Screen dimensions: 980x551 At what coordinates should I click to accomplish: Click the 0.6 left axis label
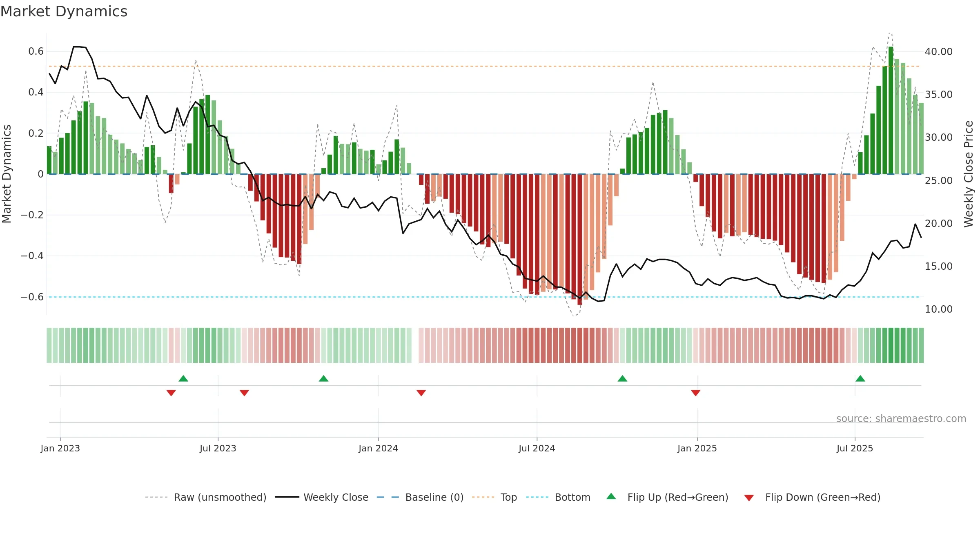pyautogui.click(x=36, y=51)
